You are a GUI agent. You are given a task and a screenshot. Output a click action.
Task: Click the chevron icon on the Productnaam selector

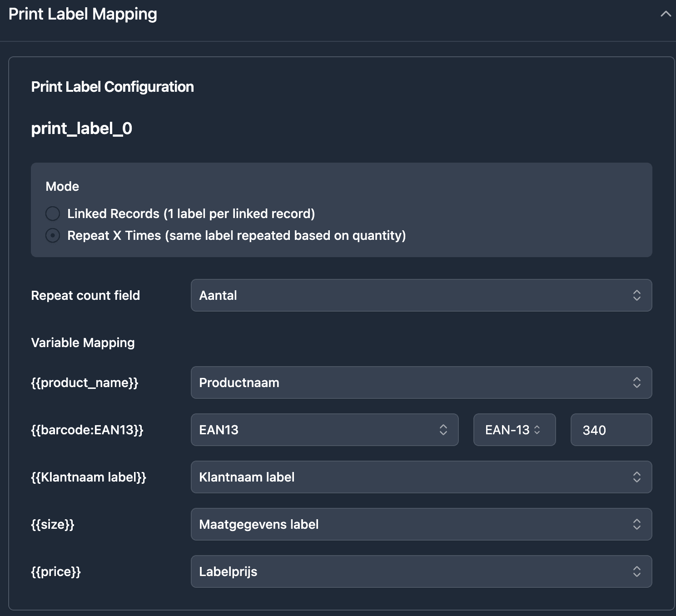[x=637, y=383]
